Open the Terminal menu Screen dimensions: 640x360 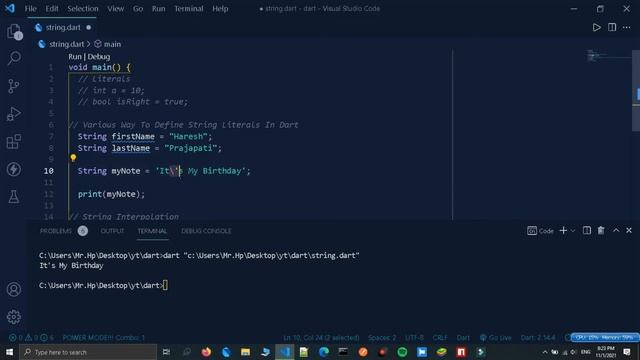[189, 9]
